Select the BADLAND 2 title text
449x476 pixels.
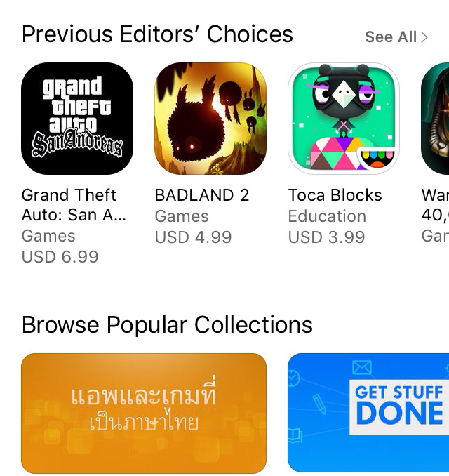coord(202,195)
